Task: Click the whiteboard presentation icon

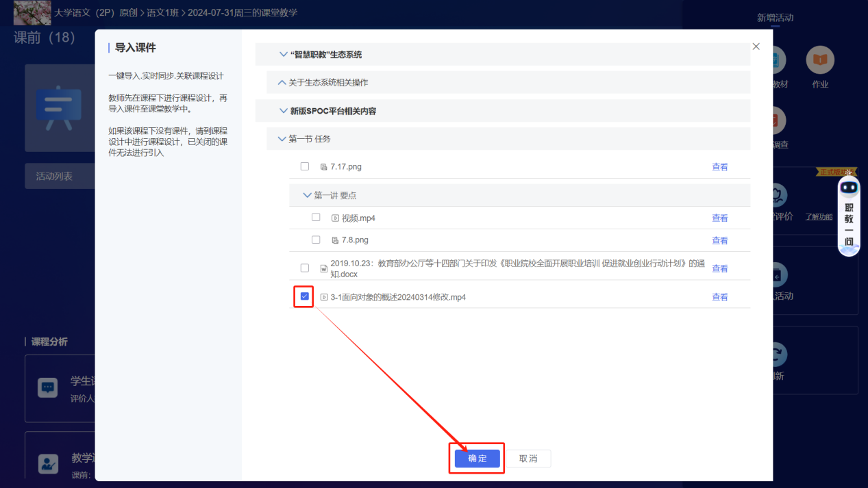Action: [x=58, y=108]
